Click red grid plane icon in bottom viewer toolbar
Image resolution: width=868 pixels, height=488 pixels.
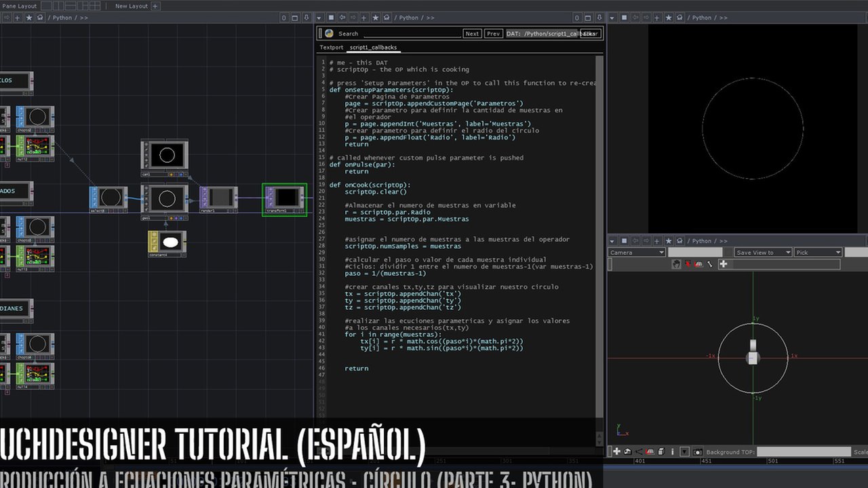pyautogui.click(x=650, y=451)
